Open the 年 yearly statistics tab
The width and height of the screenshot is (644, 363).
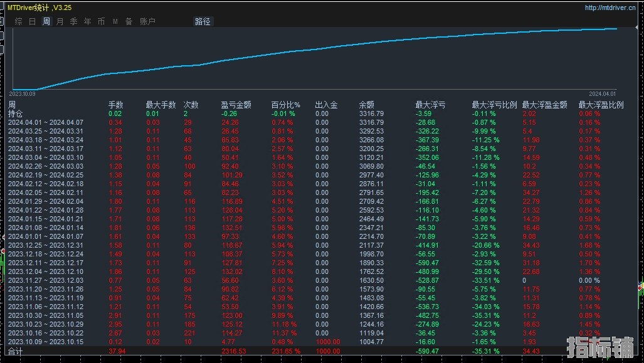pos(88,21)
